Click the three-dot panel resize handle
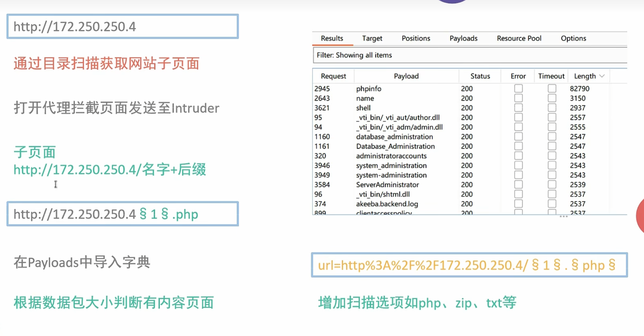Screen dimensions: 644x336 pyautogui.click(x=563, y=217)
